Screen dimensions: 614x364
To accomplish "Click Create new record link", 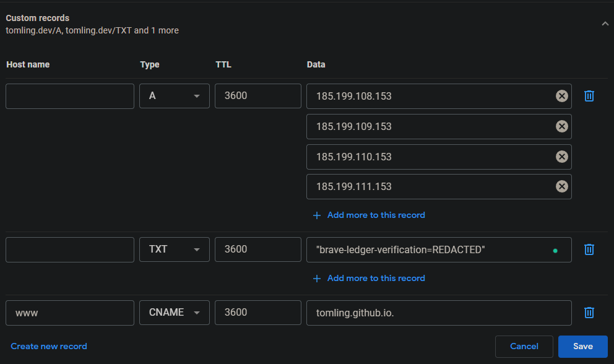I will pos(49,347).
